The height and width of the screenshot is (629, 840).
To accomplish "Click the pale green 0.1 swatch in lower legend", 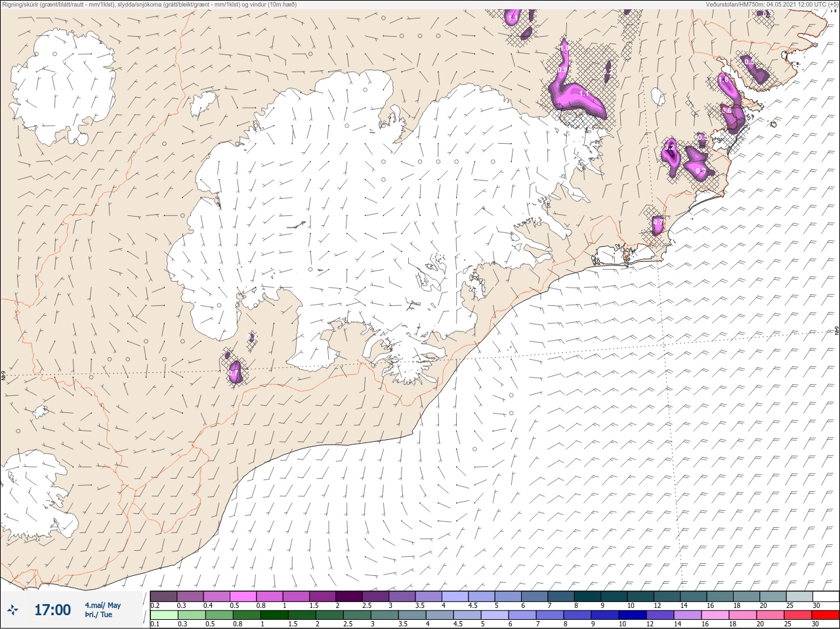I will 163,615.
